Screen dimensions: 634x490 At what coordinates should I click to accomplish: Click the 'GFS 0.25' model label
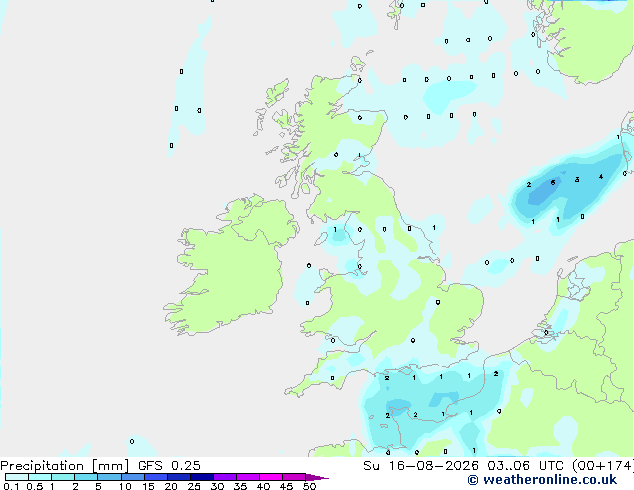point(169,466)
